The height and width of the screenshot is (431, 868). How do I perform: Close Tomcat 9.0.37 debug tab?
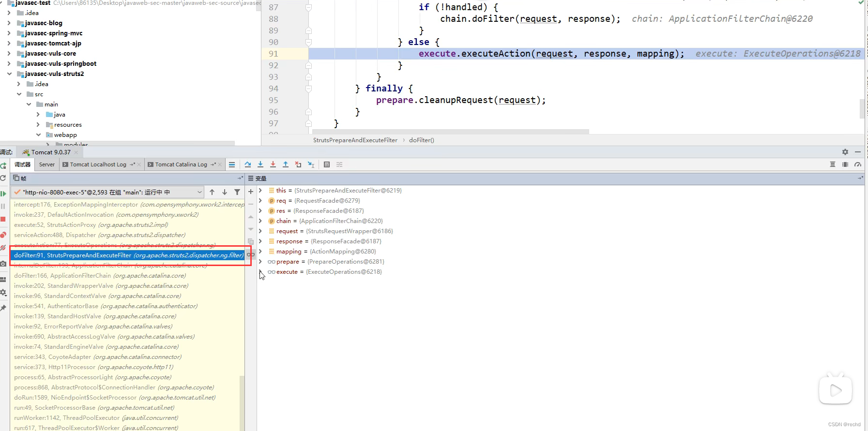pos(76,152)
